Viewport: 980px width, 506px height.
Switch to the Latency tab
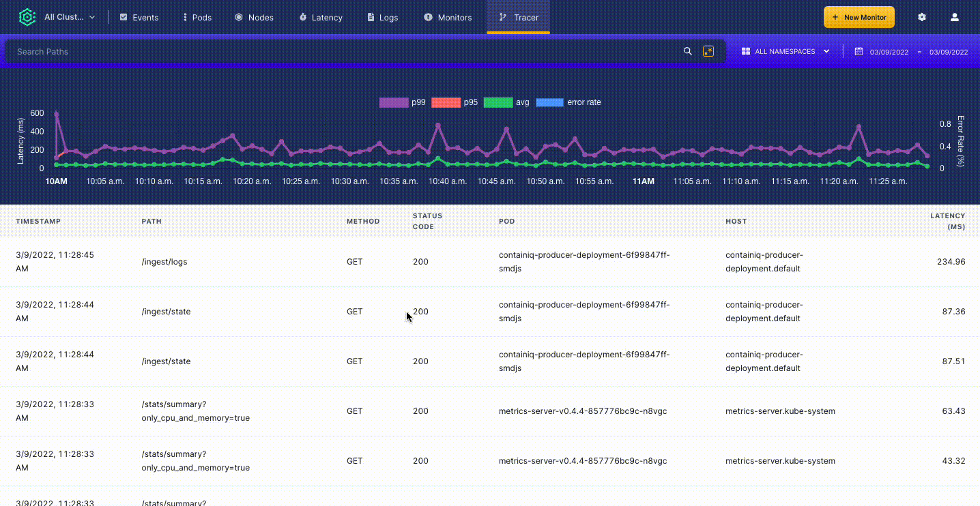pos(321,17)
